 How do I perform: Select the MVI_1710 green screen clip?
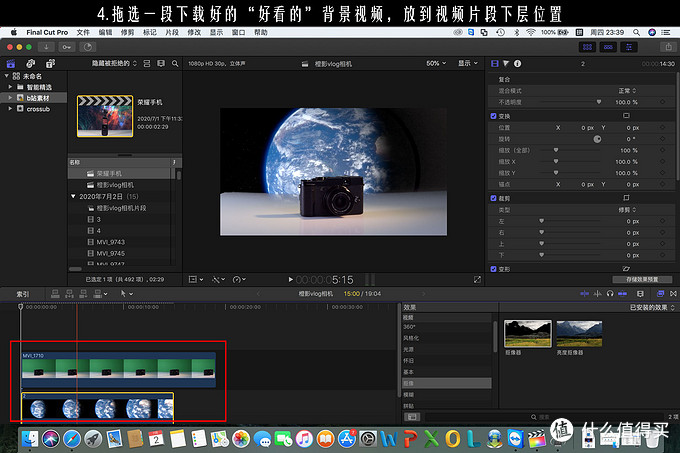coord(118,369)
